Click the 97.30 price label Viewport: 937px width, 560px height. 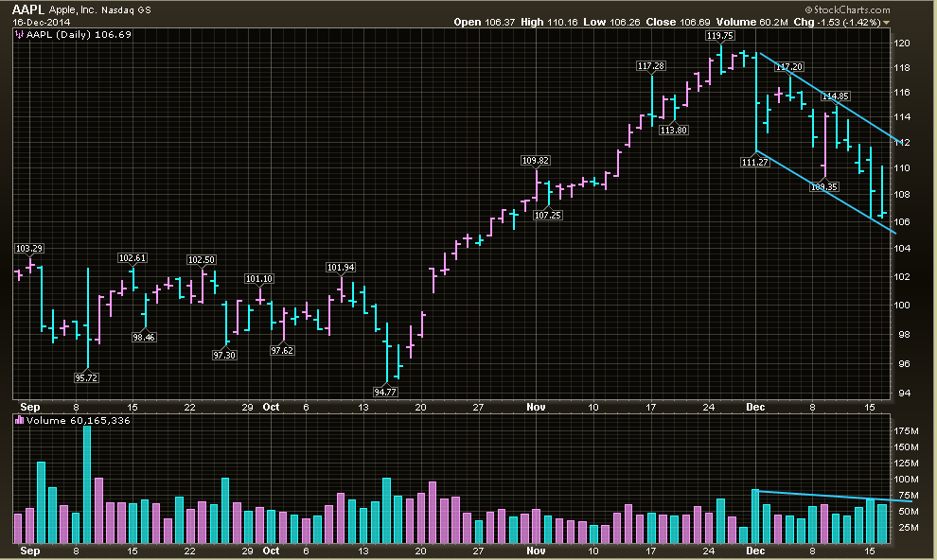[x=224, y=356]
